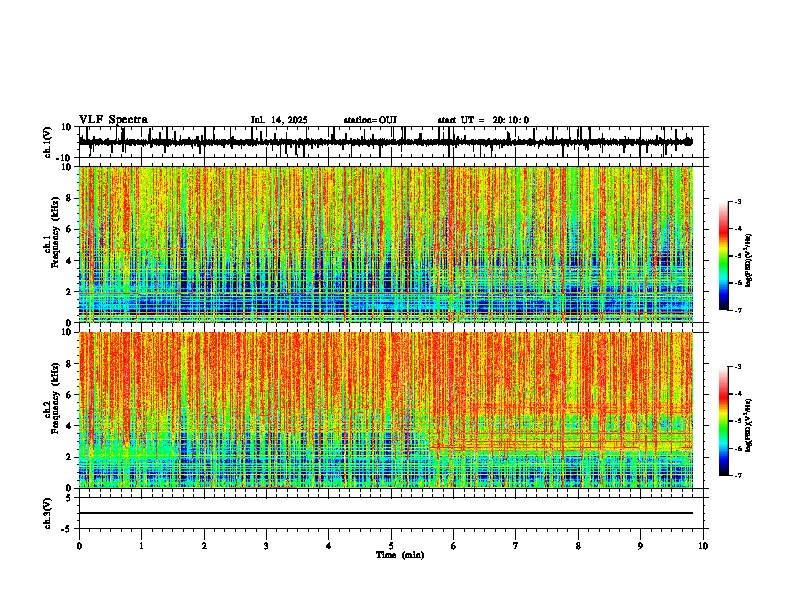Click the 9 minute tick label on time axis
Image resolution: width=792 pixels, height=612 pixels.
coord(640,546)
